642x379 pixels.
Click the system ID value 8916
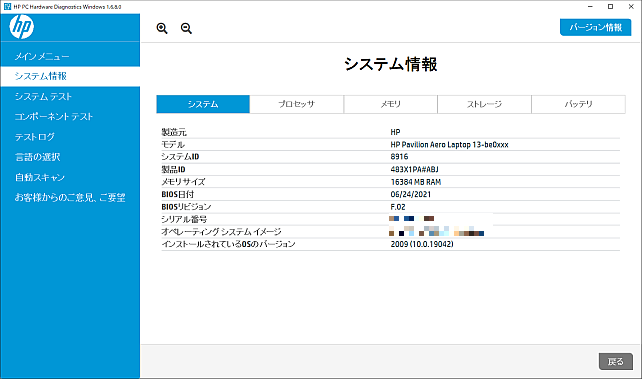(x=399, y=157)
